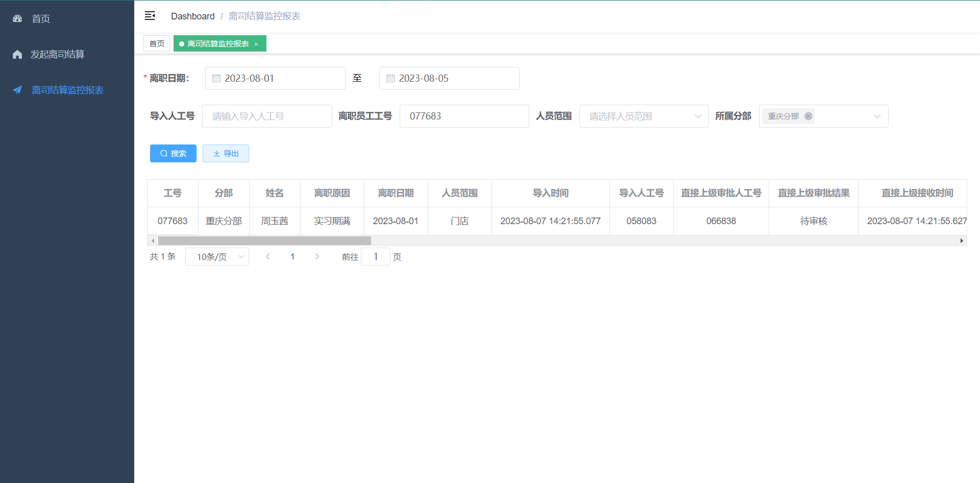Image resolution: width=980 pixels, height=483 pixels.
Task: Close the 离司结算监控报表 tab
Action: (256, 44)
